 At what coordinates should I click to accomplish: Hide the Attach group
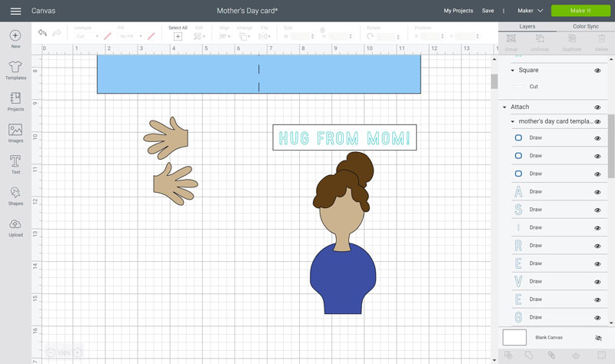pos(597,108)
